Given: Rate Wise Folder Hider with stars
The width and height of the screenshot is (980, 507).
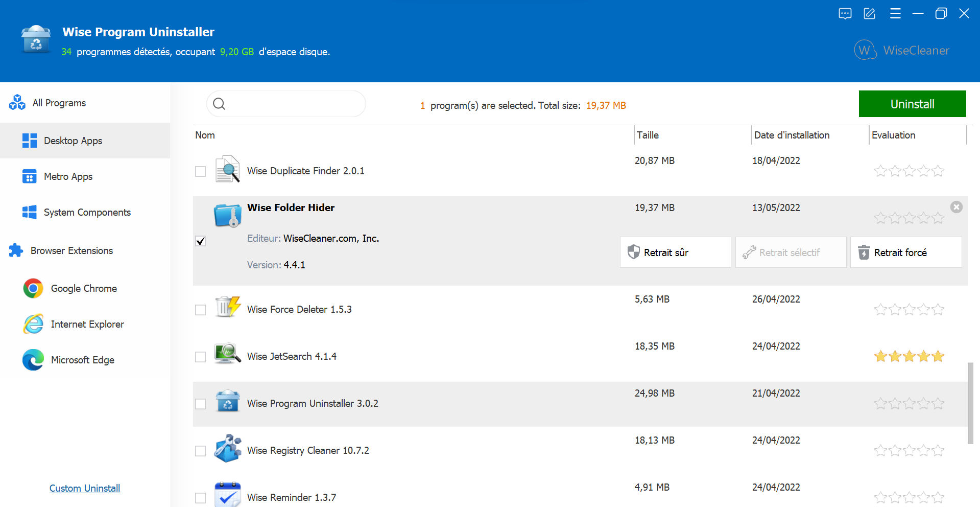Looking at the screenshot, I should click(x=909, y=218).
